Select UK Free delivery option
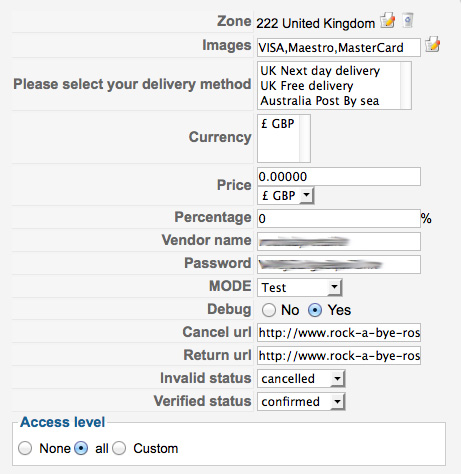Viewport: 461px width, 474px height. [307, 86]
